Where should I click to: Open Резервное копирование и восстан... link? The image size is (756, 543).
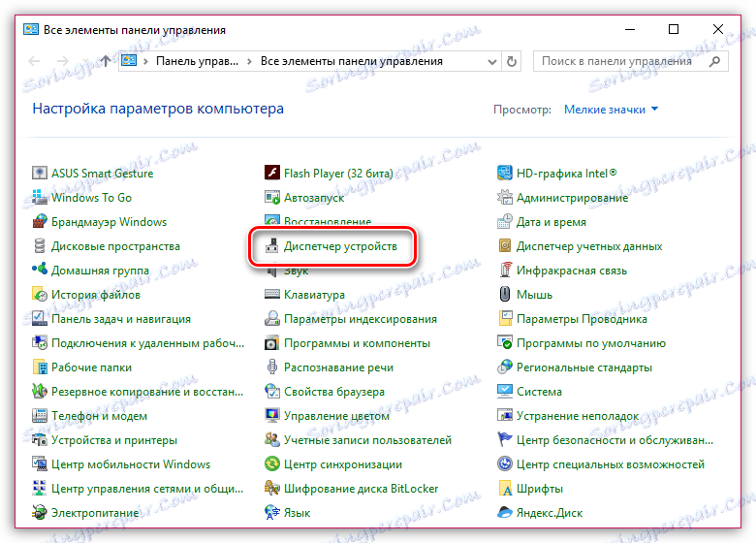pos(147,392)
